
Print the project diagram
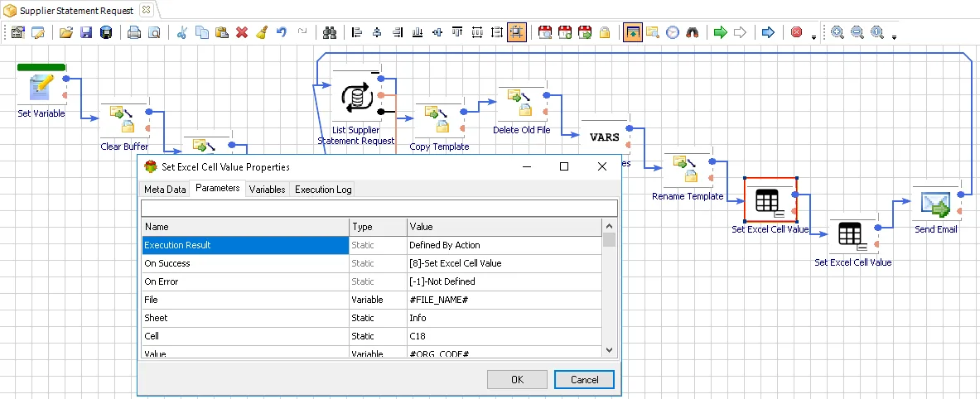[x=134, y=32]
